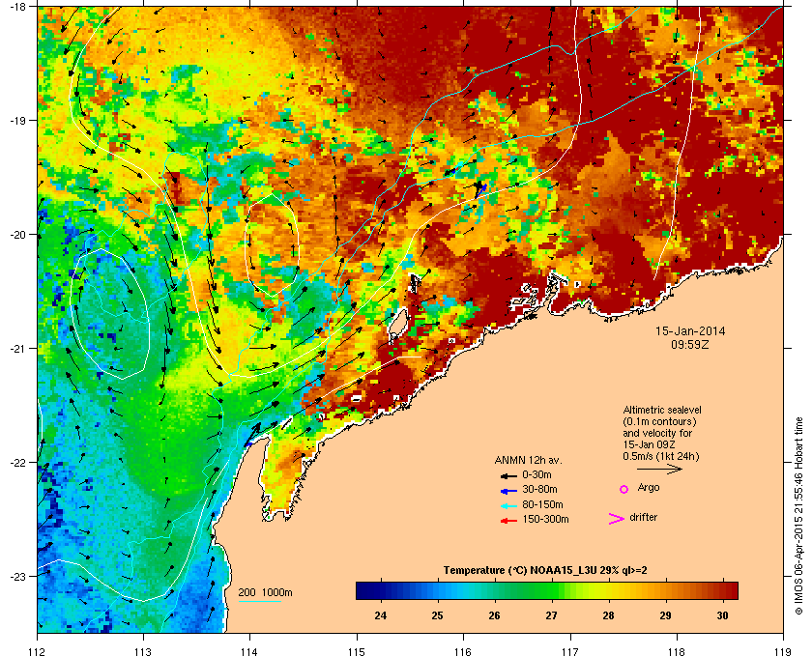
Task: Click the '80-150m' depth label
Action: pos(542,504)
